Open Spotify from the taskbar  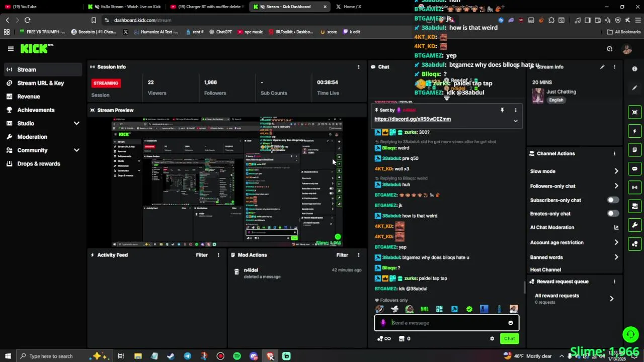(x=237, y=356)
